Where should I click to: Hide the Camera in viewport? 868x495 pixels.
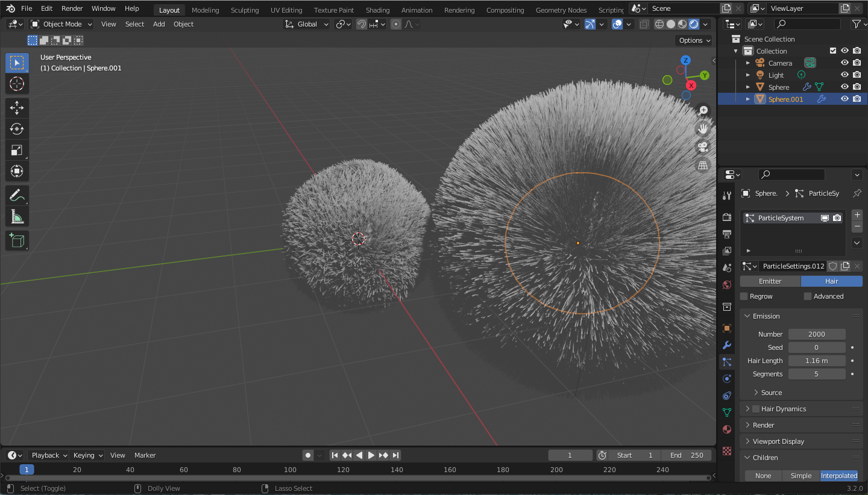pos(844,63)
